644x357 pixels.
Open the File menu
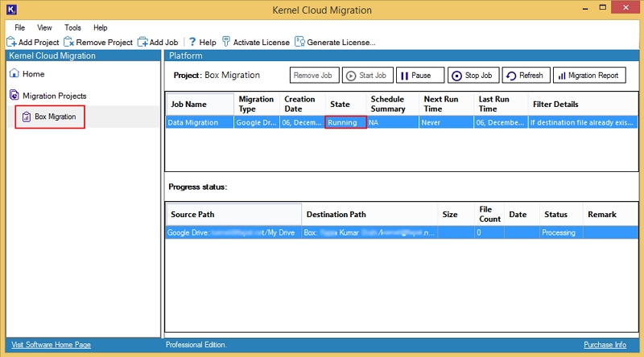coord(19,27)
